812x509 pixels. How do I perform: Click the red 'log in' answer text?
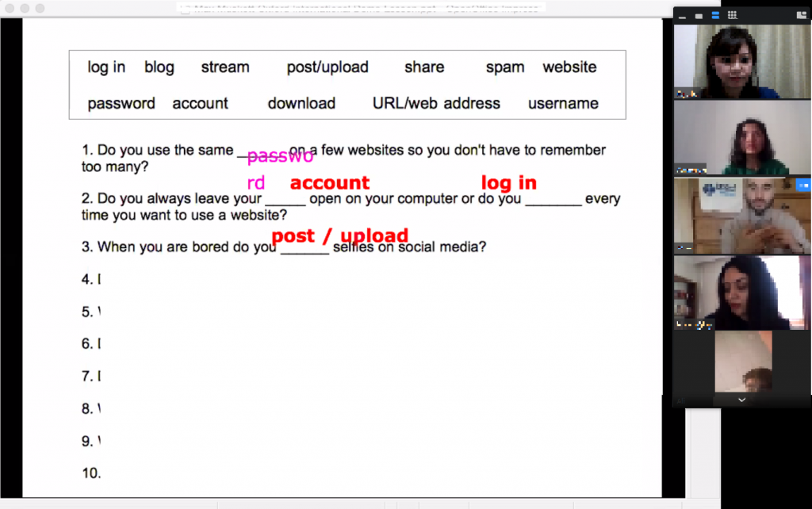point(508,183)
